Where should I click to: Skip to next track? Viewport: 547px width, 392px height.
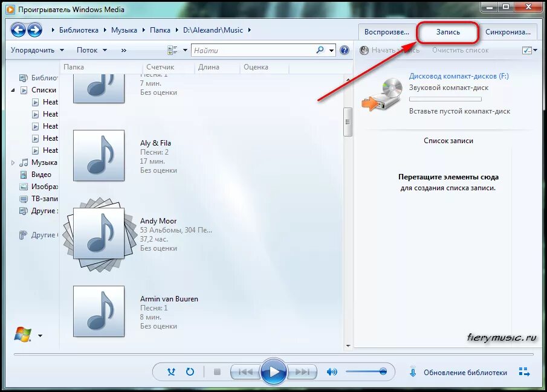point(302,372)
